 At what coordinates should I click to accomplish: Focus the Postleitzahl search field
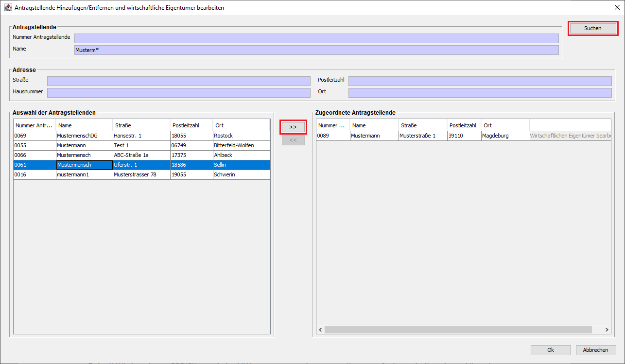coord(480,81)
